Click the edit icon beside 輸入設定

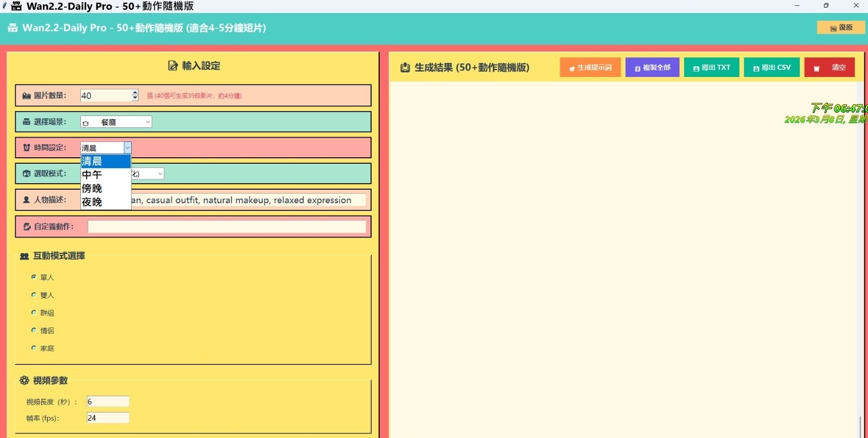coord(173,66)
